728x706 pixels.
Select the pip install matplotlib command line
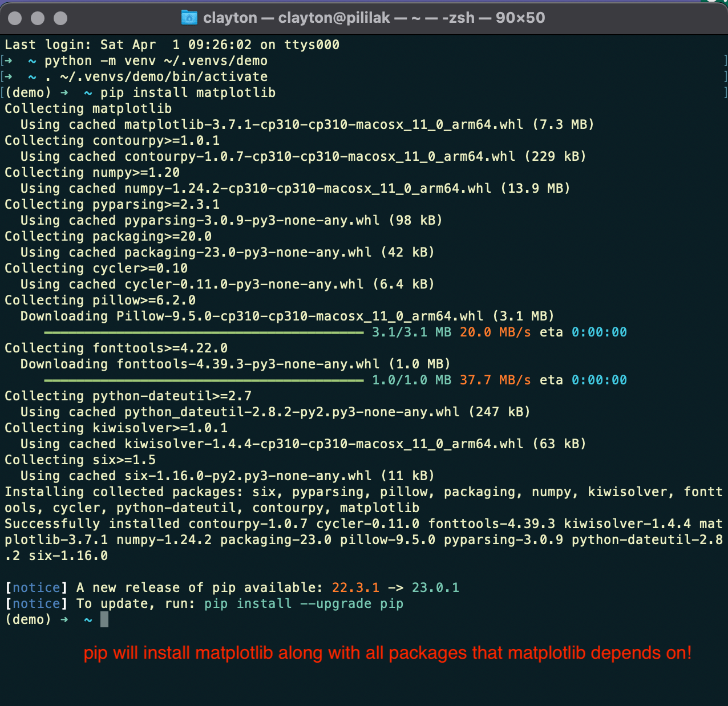tap(188, 92)
